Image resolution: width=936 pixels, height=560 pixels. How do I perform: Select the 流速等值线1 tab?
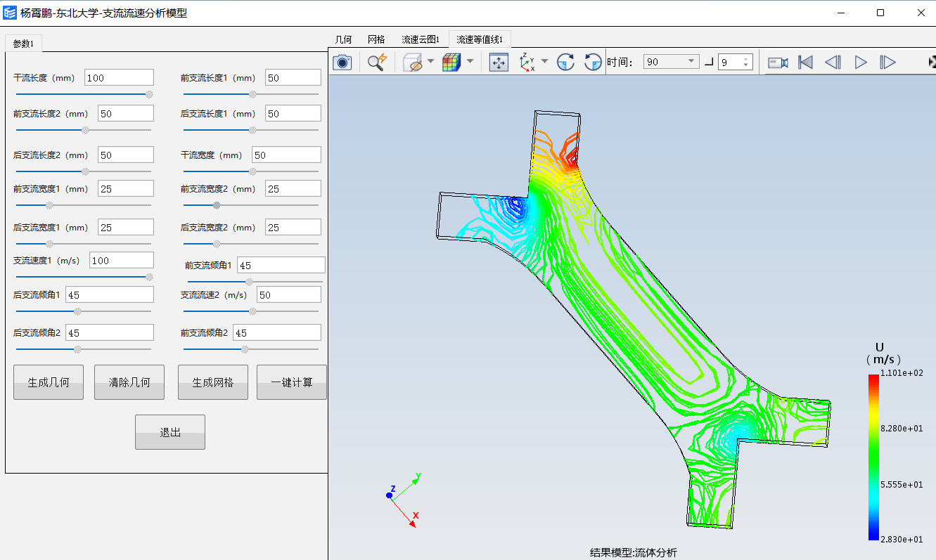[480, 39]
